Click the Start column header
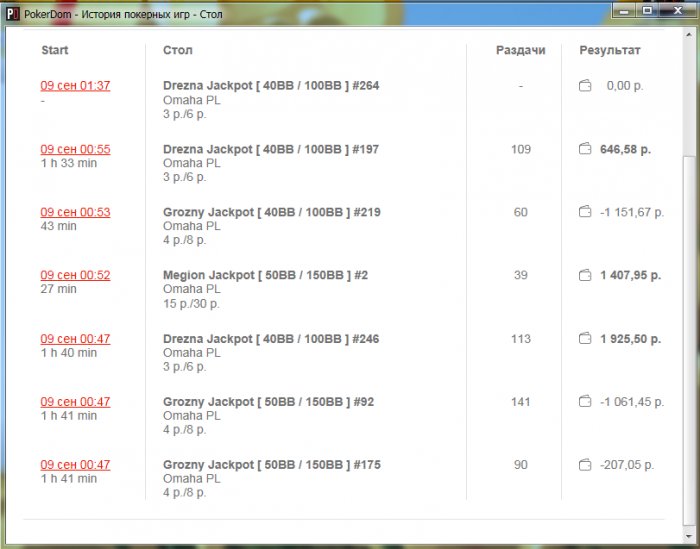700x549 pixels. [x=54, y=50]
